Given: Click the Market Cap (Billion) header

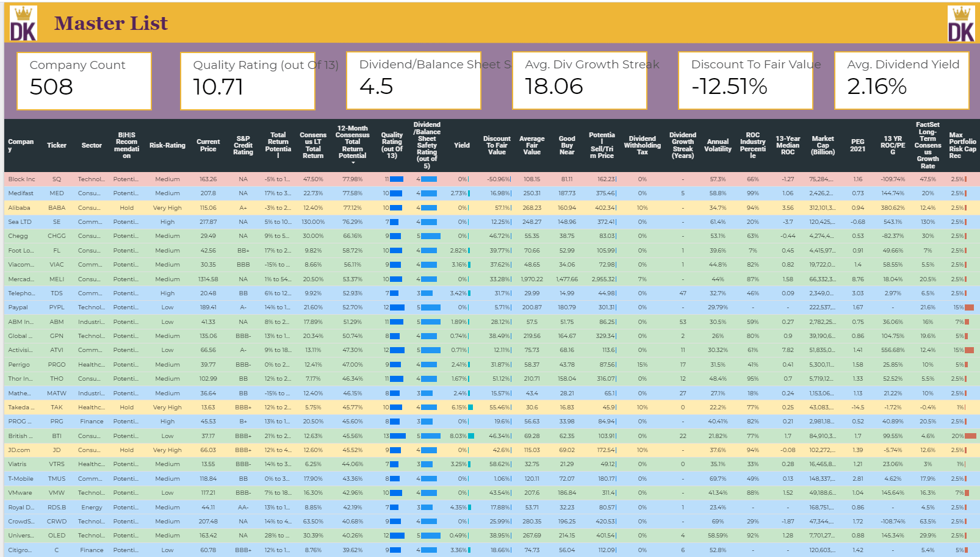Looking at the screenshot, I should 823,145.
